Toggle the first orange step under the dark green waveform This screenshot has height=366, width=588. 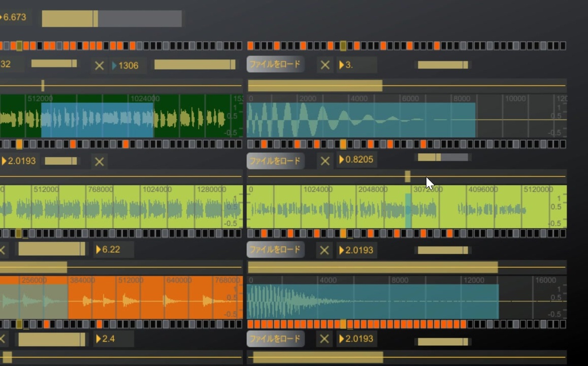click(x=73, y=144)
